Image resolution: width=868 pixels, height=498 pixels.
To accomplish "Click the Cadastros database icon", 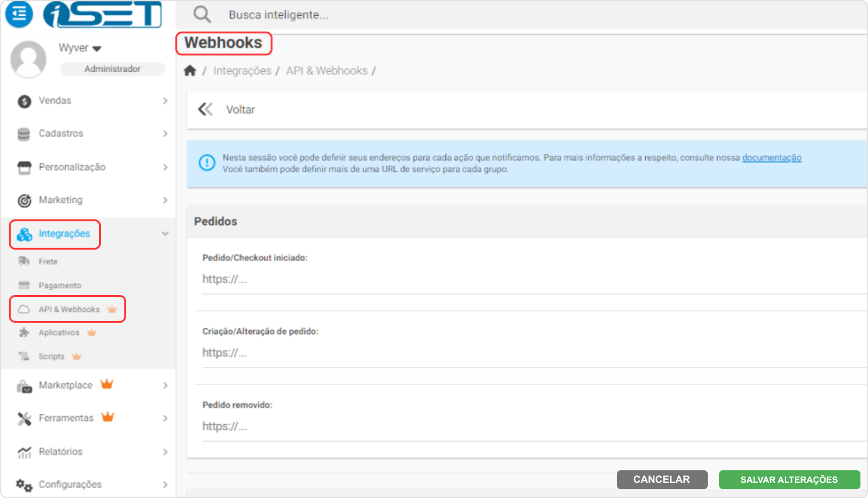I will click(x=24, y=134).
